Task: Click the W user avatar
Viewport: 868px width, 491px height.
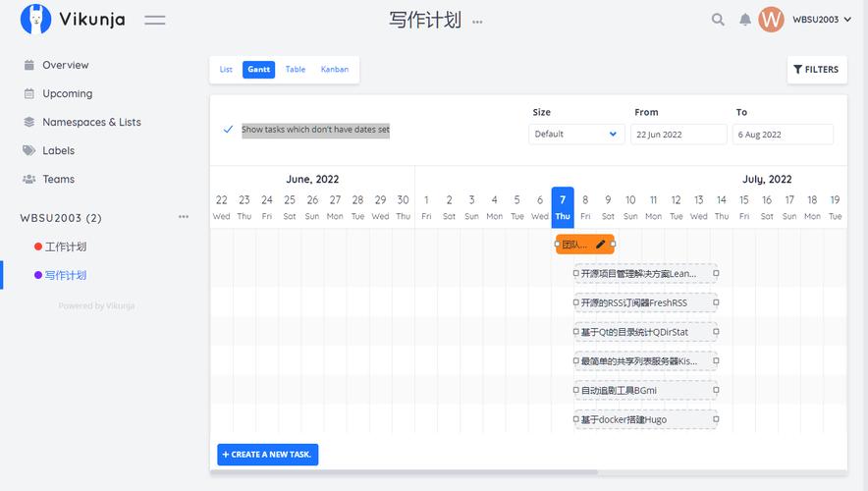Action: click(x=771, y=20)
